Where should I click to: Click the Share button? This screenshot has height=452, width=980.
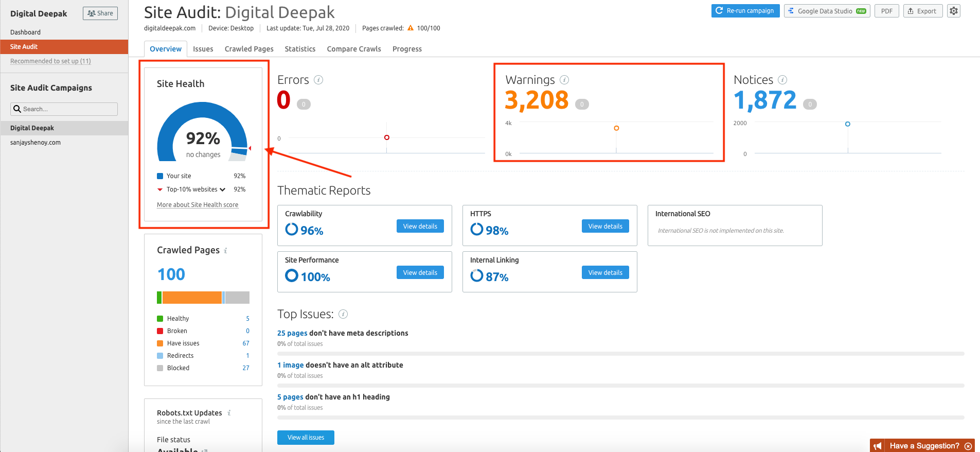coord(100,13)
